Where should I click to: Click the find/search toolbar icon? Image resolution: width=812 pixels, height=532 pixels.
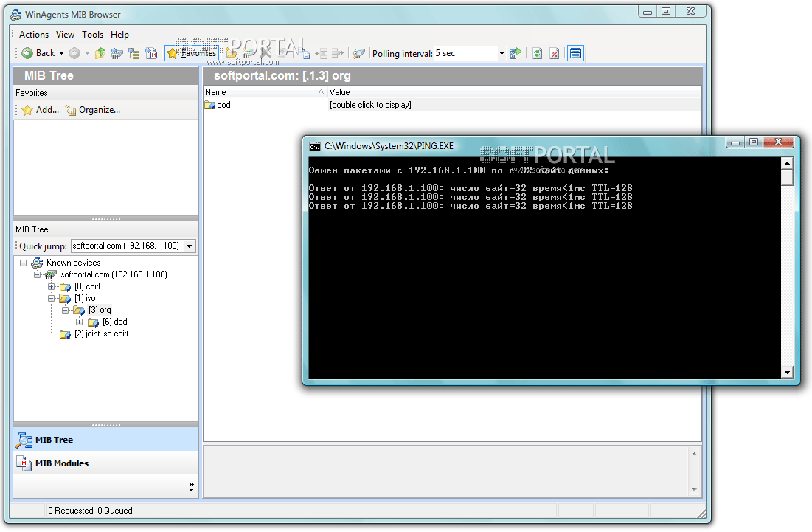[358, 53]
